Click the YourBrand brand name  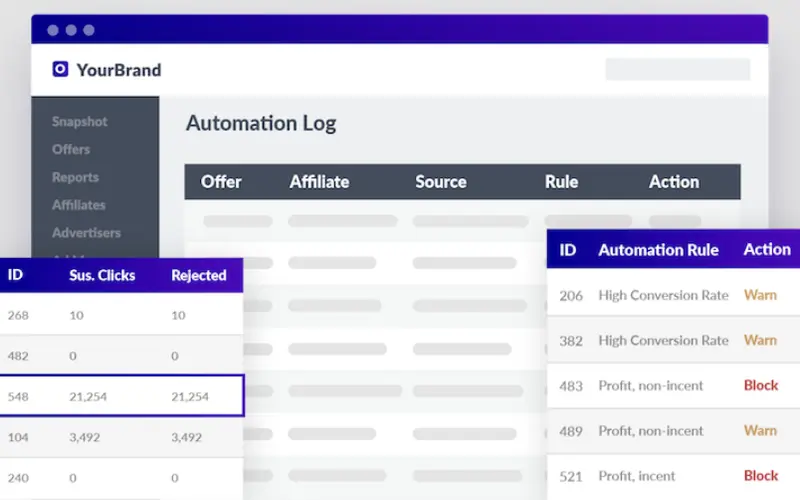tap(118, 70)
